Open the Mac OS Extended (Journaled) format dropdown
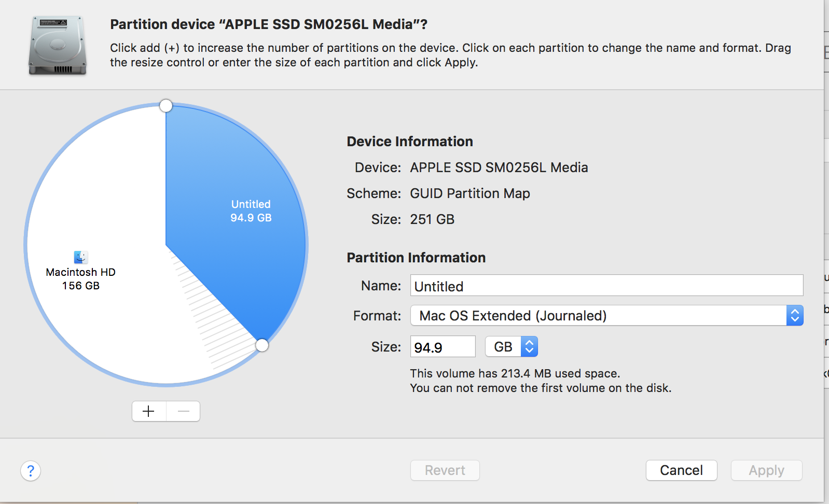829x504 pixels. click(606, 316)
